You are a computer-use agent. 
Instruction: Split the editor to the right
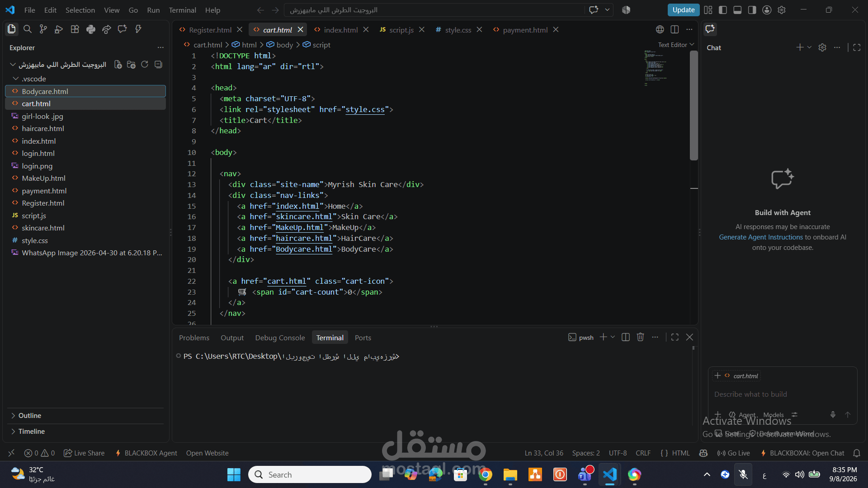tap(675, 29)
